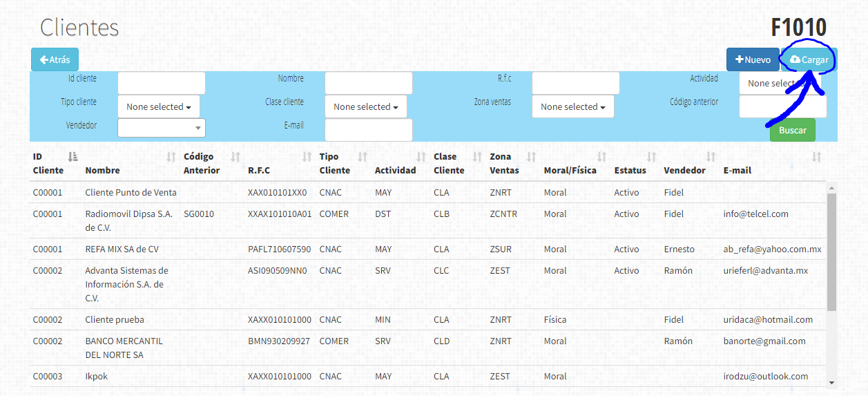Focus the Nombre filter field
Image resolution: width=868 pixels, height=396 pixels.
369,83
